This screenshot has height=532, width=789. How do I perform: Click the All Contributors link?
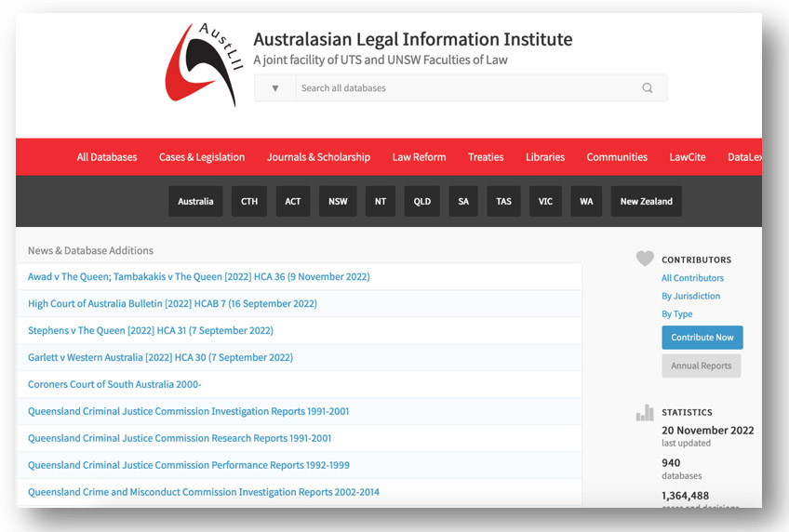[x=692, y=278]
